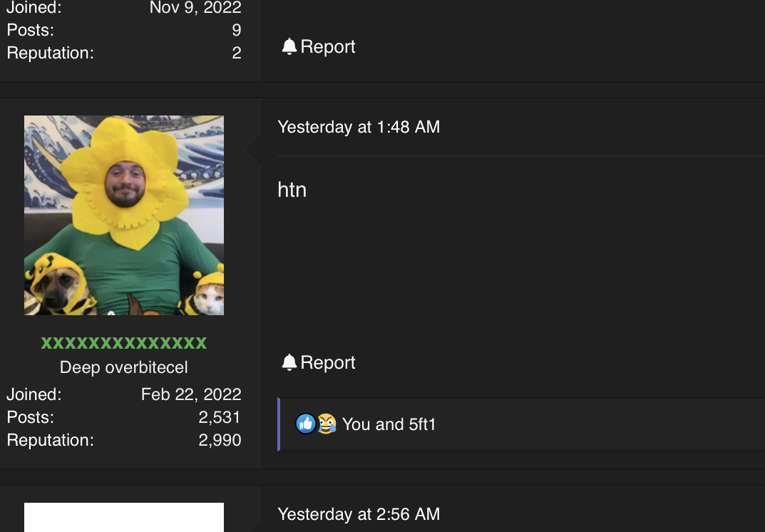
Task: Click the 'Deep overbitecel' user title
Action: click(x=124, y=367)
